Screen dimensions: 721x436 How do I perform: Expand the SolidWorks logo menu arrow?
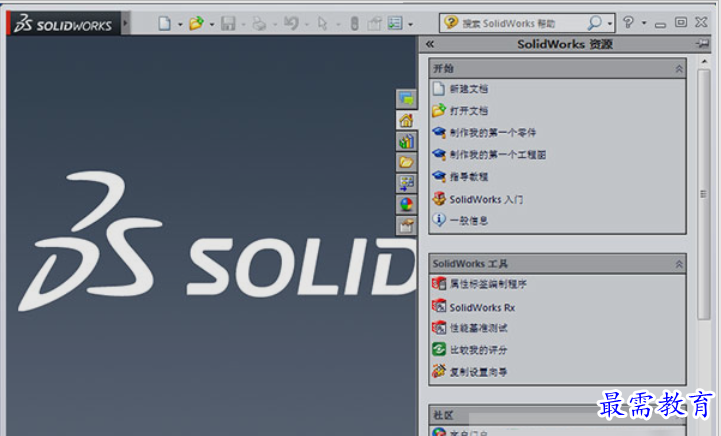tap(126, 23)
